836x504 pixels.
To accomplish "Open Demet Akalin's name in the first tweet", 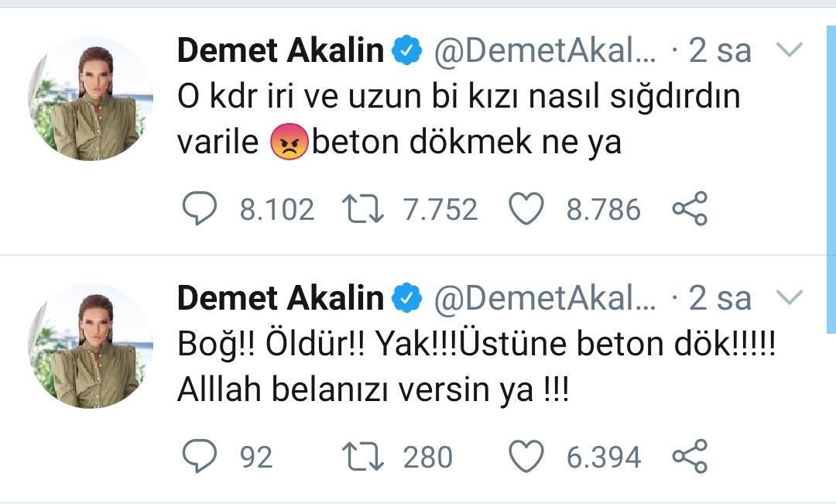I will coord(280,51).
